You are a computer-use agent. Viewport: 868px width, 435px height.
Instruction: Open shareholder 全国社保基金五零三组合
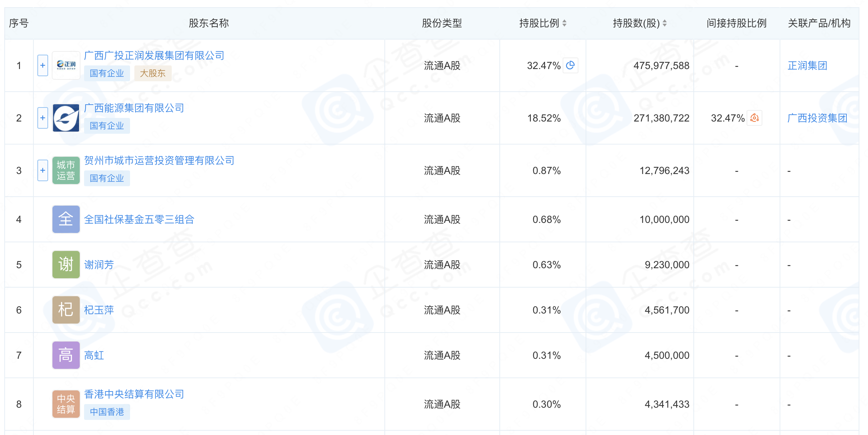(x=139, y=219)
